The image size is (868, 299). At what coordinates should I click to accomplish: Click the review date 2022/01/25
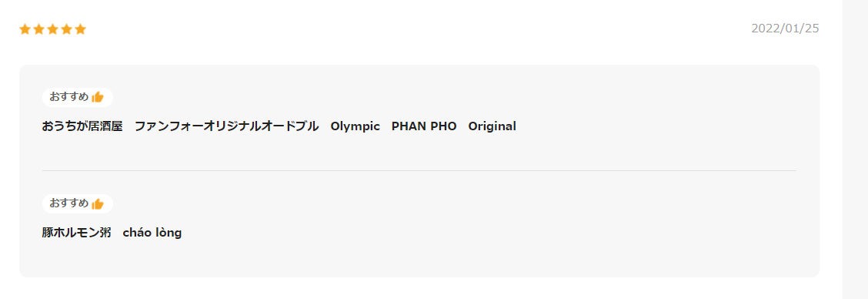pyautogui.click(x=785, y=29)
